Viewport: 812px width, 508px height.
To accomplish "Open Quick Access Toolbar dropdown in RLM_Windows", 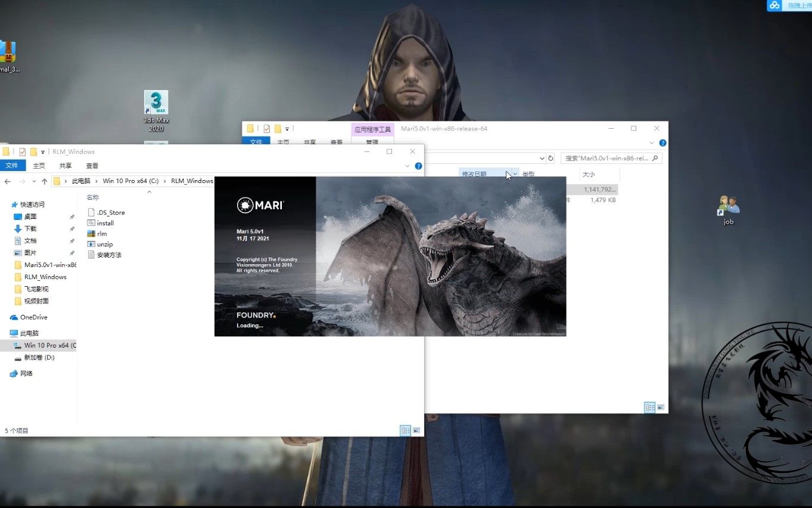I will [43, 152].
